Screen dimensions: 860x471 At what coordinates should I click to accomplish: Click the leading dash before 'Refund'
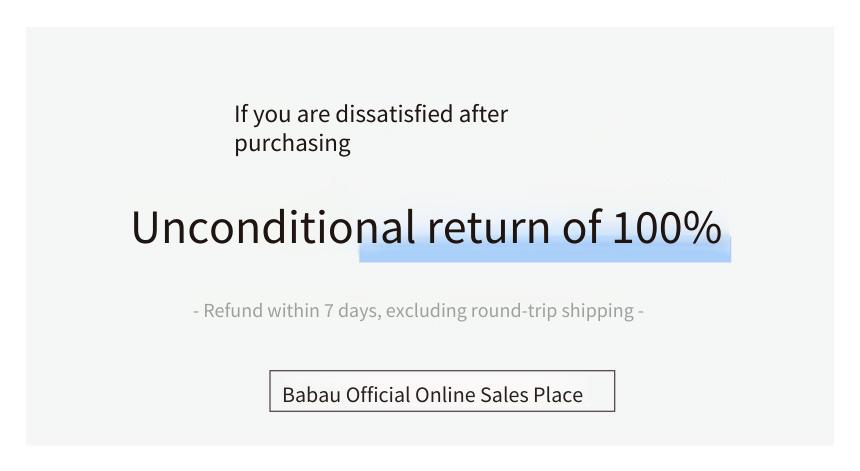(196, 311)
